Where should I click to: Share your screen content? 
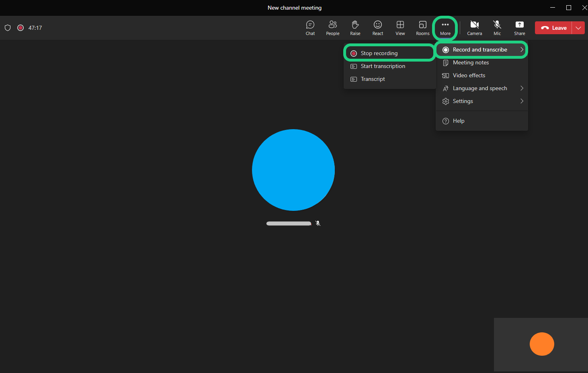point(519,28)
